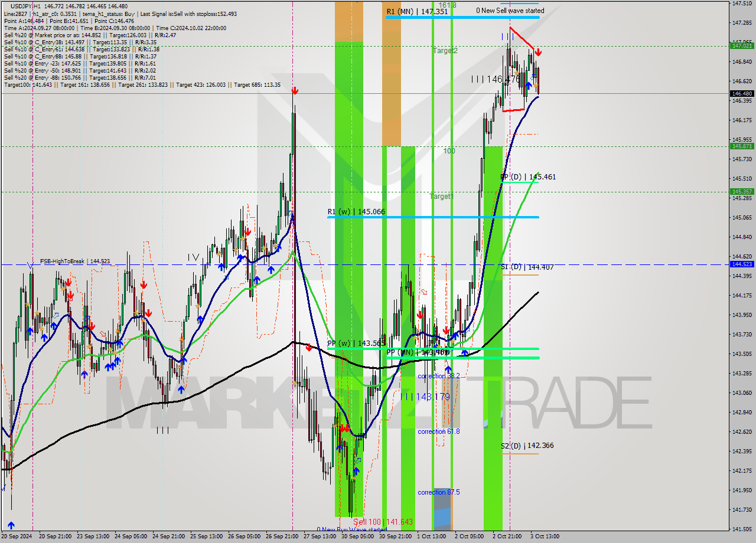This screenshot has width=756, height=543.
Task: Click 30 Sep 21:00 on the time axis
Action: pyautogui.click(x=395, y=537)
